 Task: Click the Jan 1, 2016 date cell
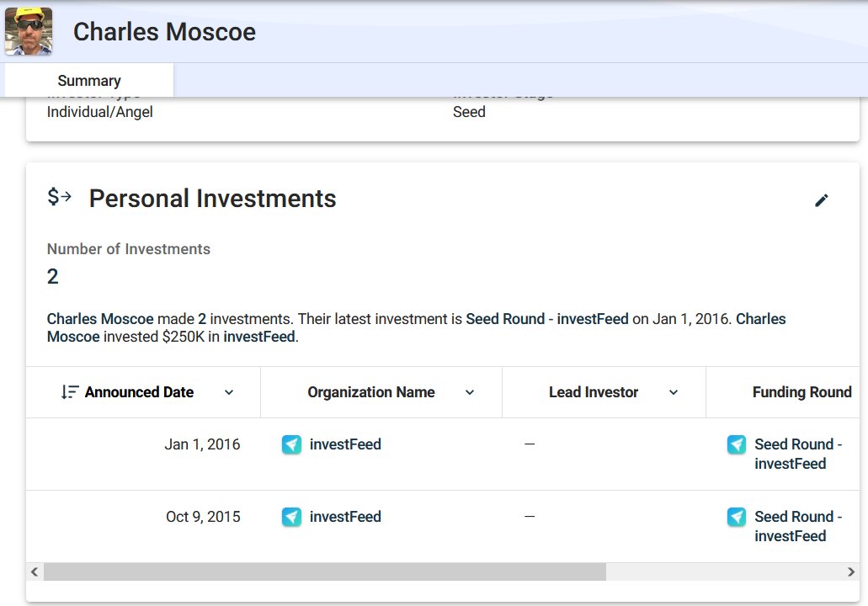tap(202, 444)
